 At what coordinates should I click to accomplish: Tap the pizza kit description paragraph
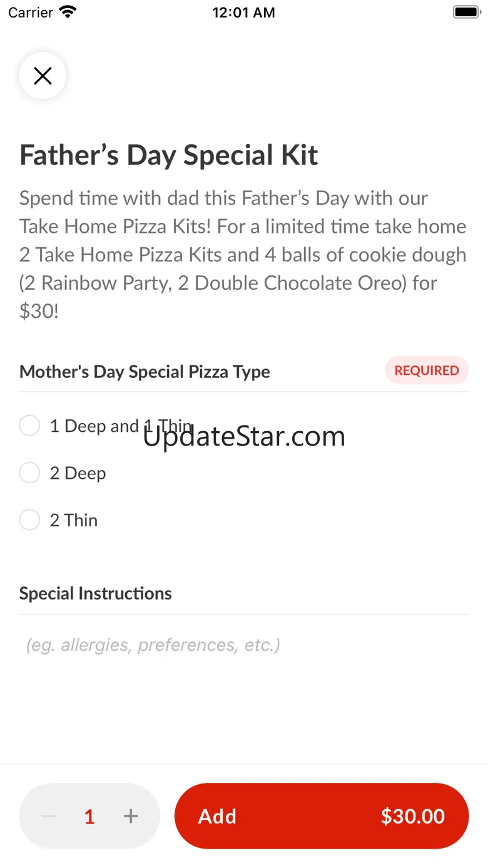click(243, 254)
